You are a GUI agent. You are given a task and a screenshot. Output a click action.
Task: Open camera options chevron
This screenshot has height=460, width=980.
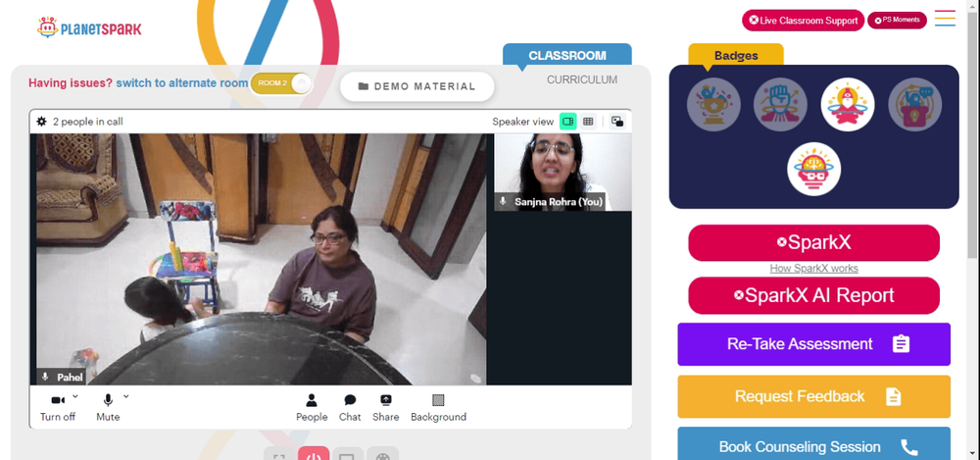(75, 396)
